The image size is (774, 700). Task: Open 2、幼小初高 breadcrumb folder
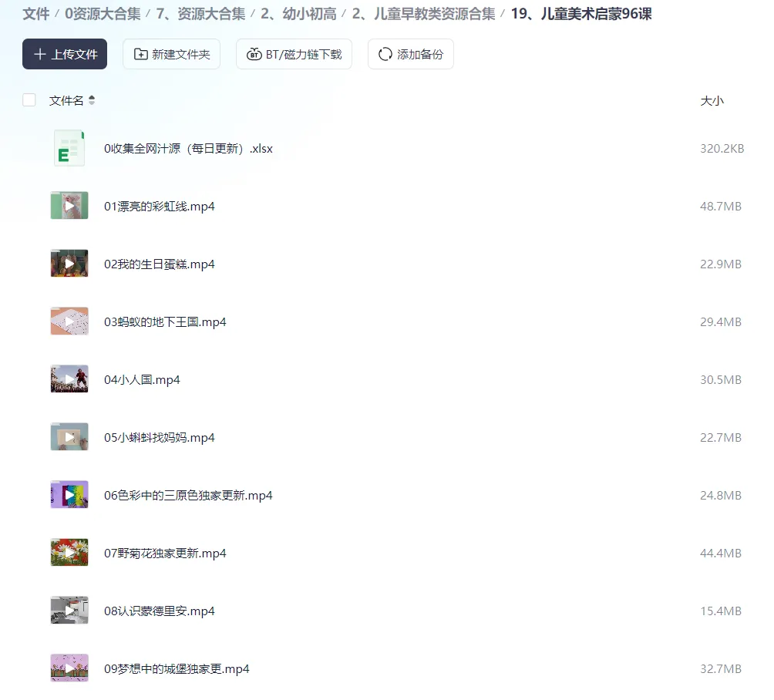[298, 14]
